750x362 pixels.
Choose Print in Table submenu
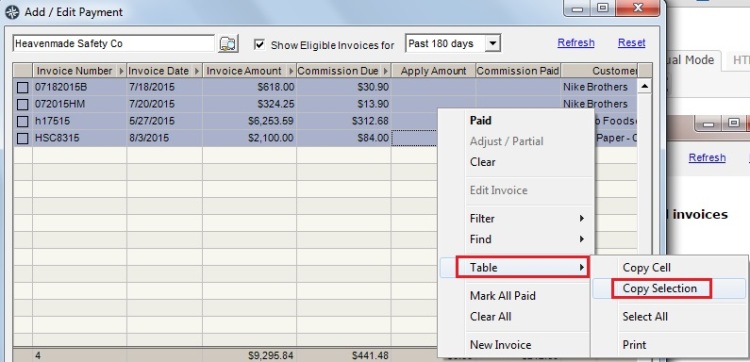(x=669, y=345)
